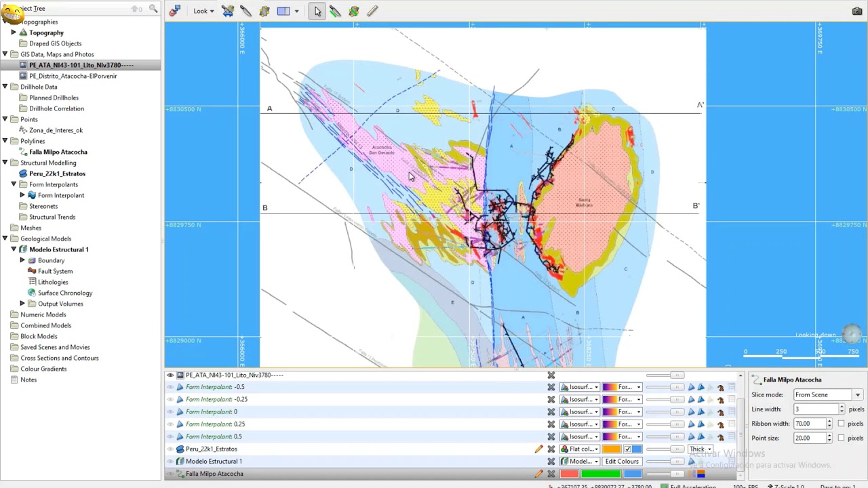Click the Line width input field
This screenshot has width=868, height=488.
click(x=816, y=409)
